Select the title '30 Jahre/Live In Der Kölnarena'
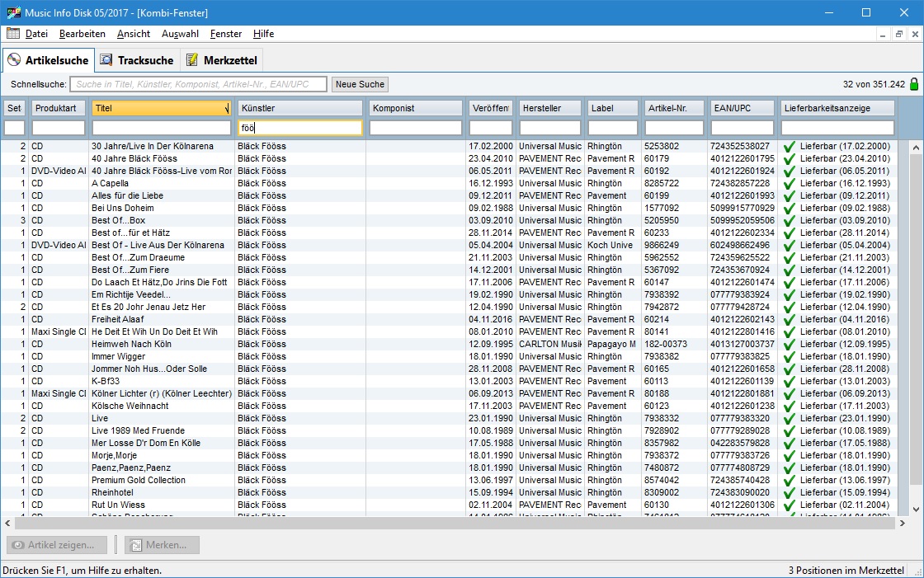The height and width of the screenshot is (578, 924). pos(153,146)
